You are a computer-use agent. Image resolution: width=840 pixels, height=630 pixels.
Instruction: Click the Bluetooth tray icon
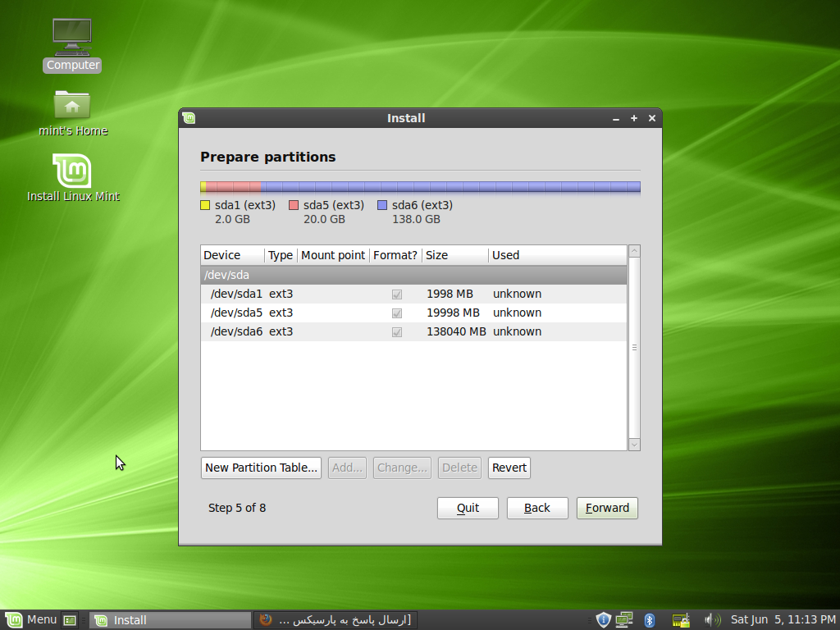[650, 620]
